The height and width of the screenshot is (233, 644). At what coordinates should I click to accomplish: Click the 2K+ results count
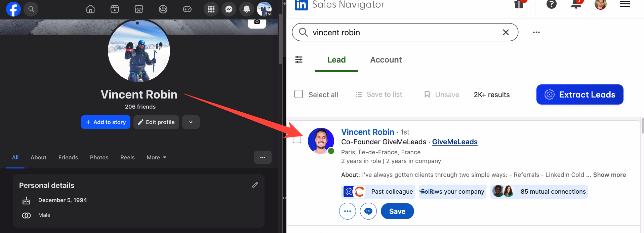point(492,95)
